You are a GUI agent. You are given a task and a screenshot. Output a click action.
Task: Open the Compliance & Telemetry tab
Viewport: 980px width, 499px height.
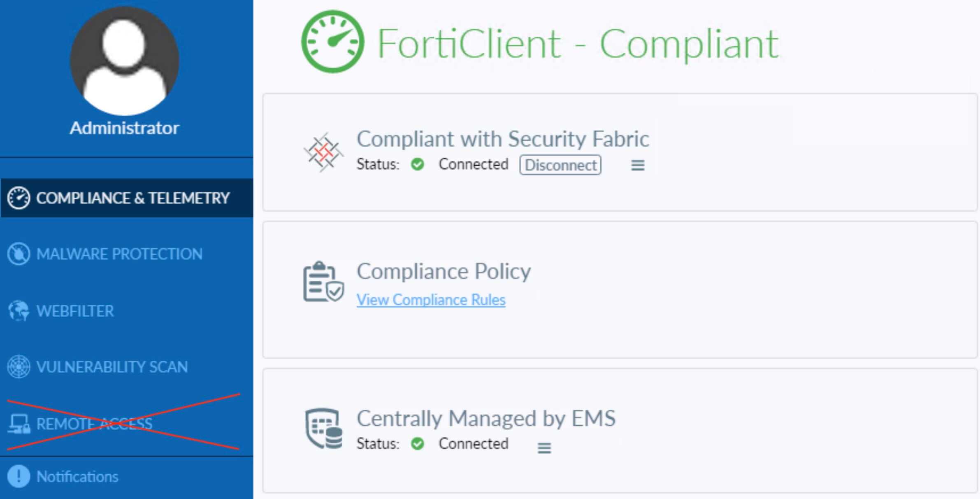click(127, 198)
